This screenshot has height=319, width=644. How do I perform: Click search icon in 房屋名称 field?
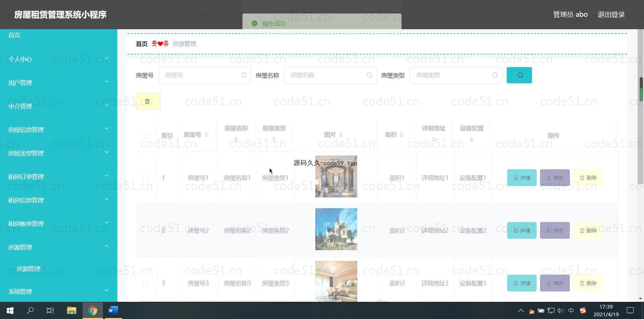(370, 75)
